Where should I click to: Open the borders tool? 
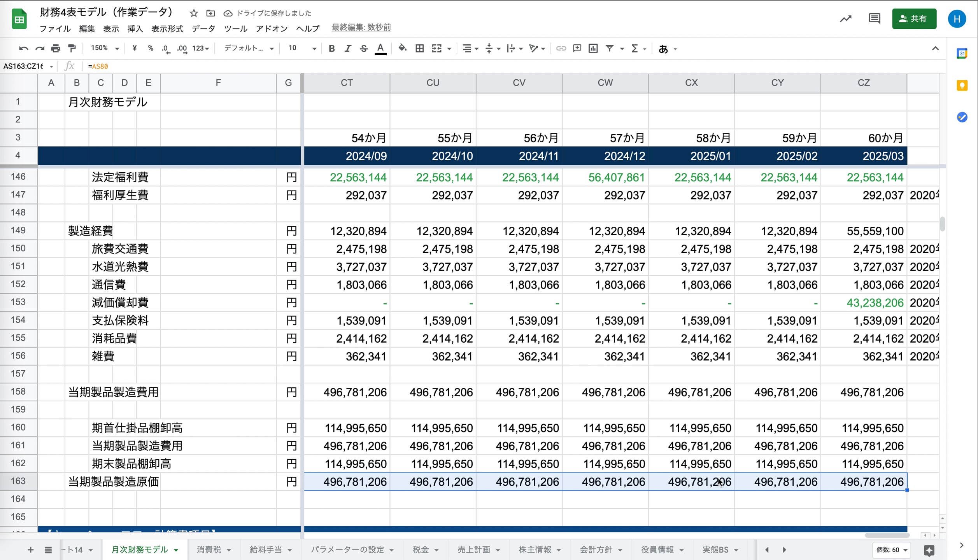[419, 48]
